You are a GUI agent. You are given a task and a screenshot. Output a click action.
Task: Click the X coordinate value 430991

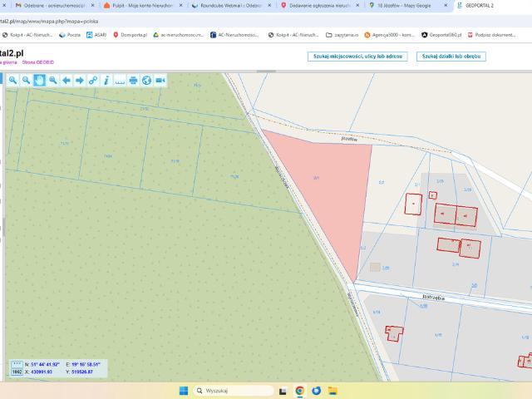tap(42, 372)
